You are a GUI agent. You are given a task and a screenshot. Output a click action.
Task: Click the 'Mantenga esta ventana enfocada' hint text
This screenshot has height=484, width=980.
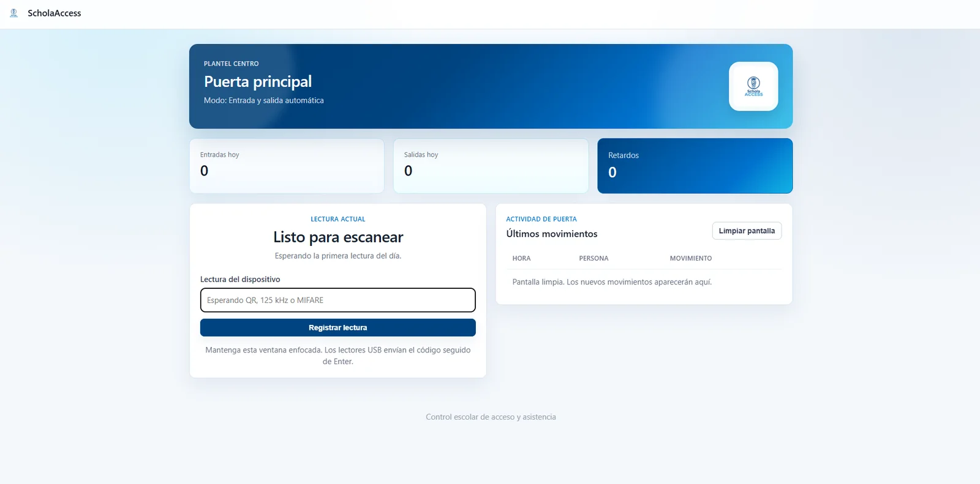(338, 356)
